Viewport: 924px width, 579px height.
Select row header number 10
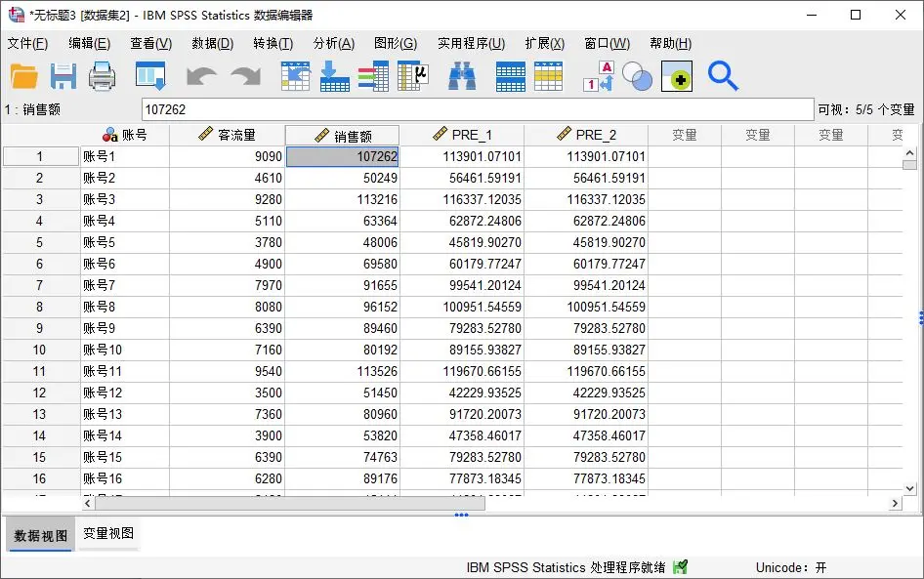coord(39,350)
